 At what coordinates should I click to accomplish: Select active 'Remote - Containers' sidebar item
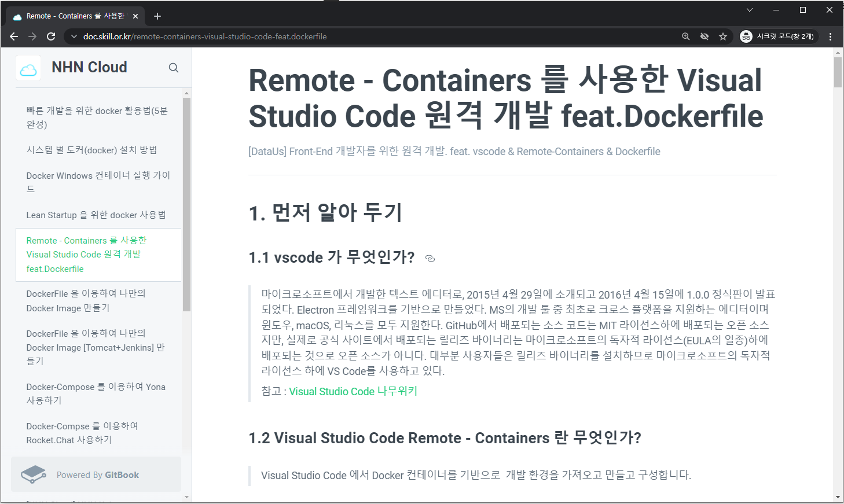(x=98, y=255)
